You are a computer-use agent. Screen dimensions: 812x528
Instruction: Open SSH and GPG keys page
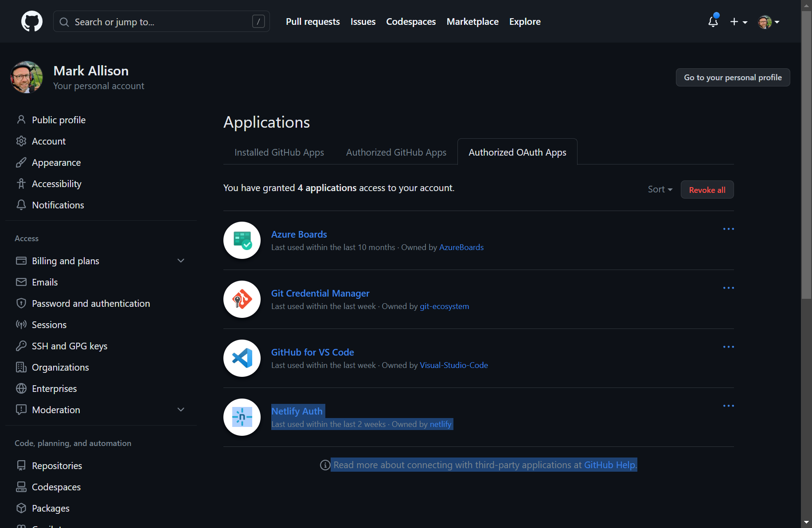pos(70,346)
